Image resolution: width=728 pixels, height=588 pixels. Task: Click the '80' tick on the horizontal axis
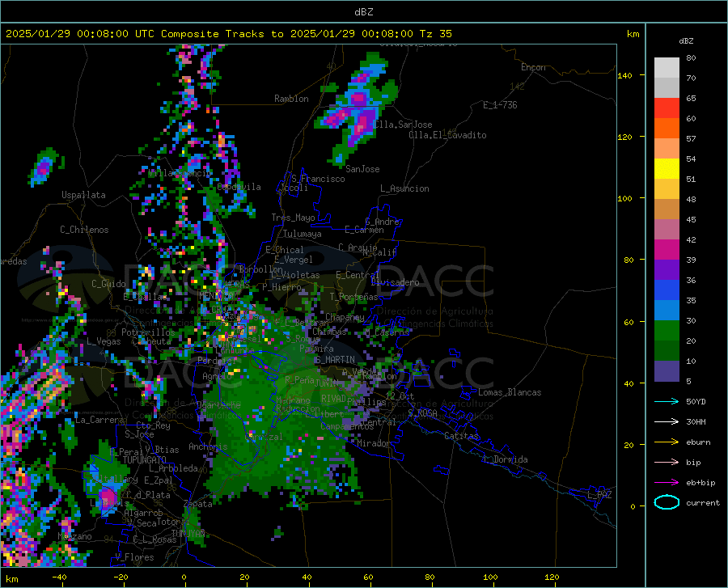pyautogui.click(x=430, y=577)
